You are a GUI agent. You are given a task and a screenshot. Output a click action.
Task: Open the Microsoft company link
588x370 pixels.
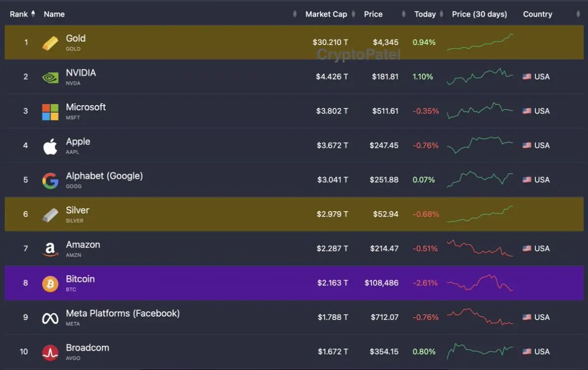tap(86, 107)
